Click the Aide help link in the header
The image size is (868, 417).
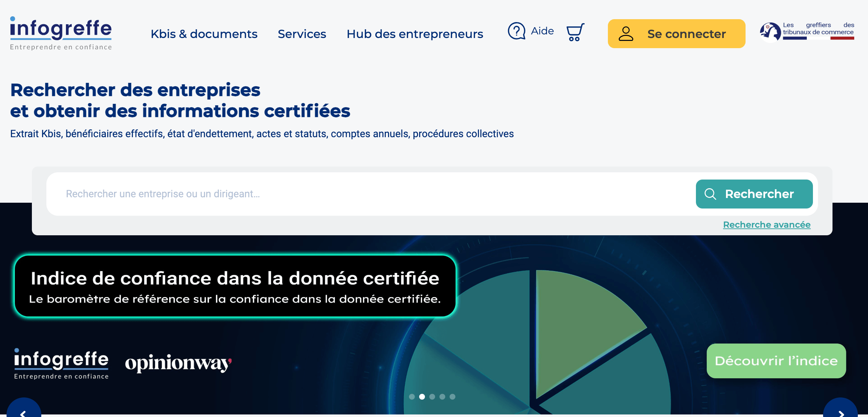tap(531, 31)
